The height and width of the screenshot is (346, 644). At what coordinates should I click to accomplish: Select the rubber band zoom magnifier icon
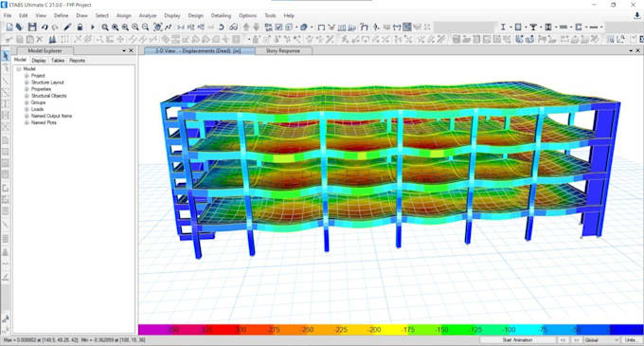105,27
